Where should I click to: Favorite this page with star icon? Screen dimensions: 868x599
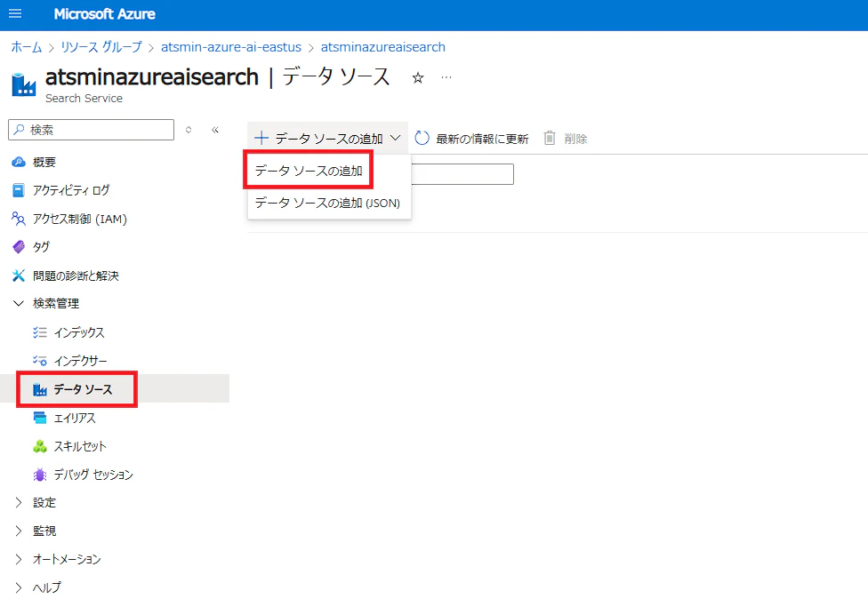418,78
